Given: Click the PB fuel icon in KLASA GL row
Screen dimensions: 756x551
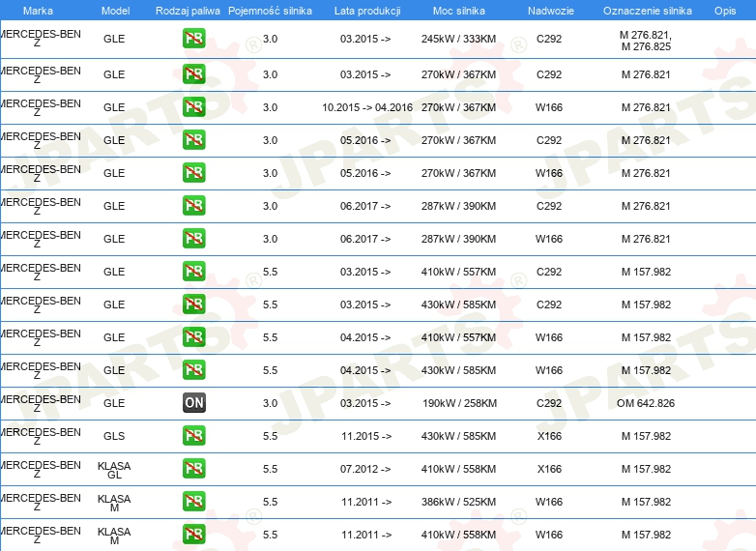Looking at the screenshot, I should click(194, 469).
